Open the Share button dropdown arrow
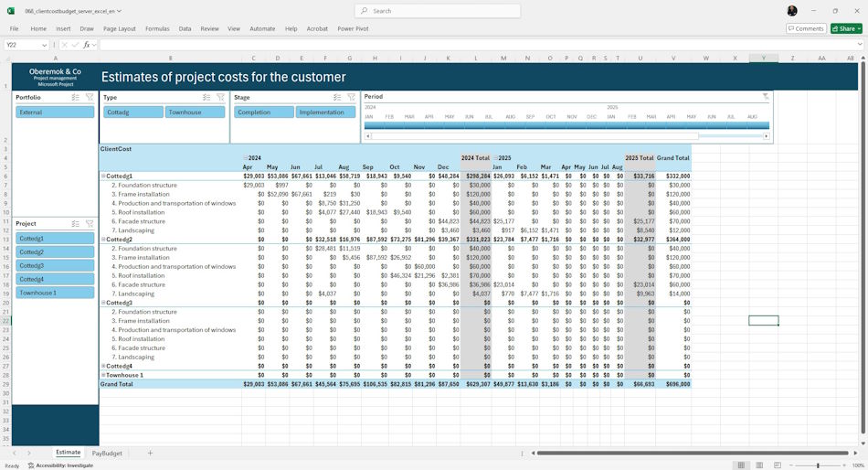Image resolution: width=868 pixels, height=470 pixels. tap(859, 29)
